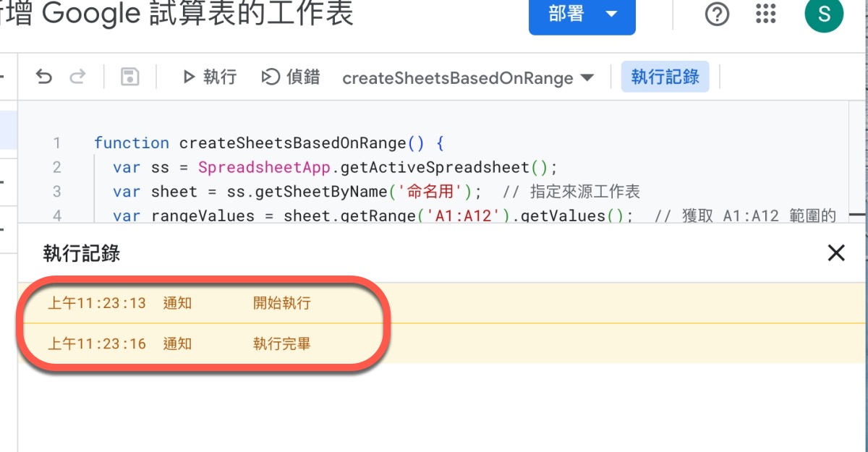Toggle the 執行記錄 execution log button
Screen dimensions: 868x452
[665, 77]
